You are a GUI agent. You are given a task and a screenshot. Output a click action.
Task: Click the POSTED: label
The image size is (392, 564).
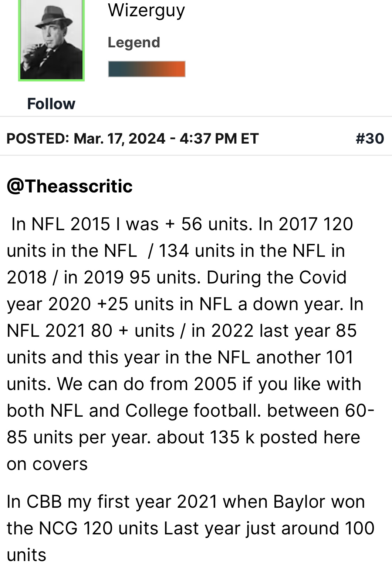click(x=38, y=138)
